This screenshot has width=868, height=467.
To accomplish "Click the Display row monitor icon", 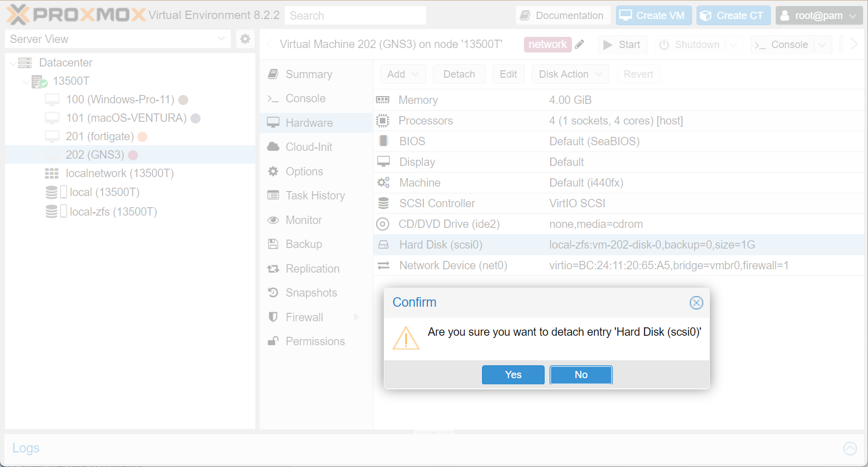I will coord(383,162).
